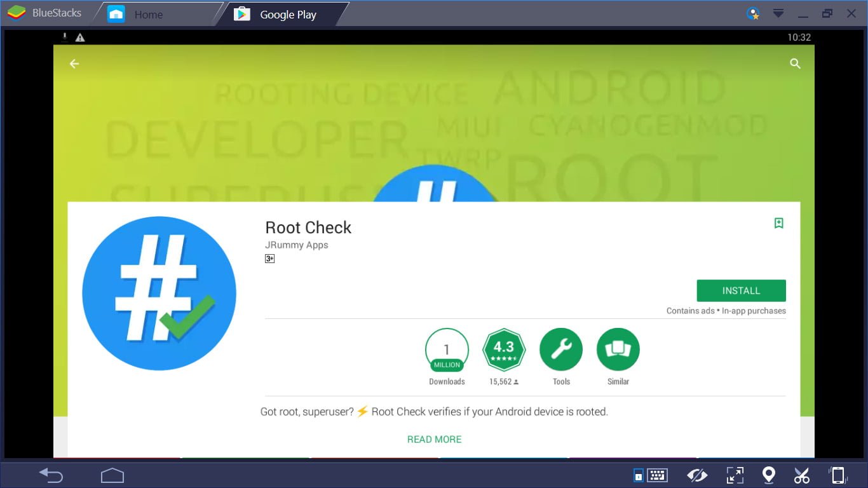Shake the device using phone icon
This screenshot has height=488, width=868.
[838, 475]
